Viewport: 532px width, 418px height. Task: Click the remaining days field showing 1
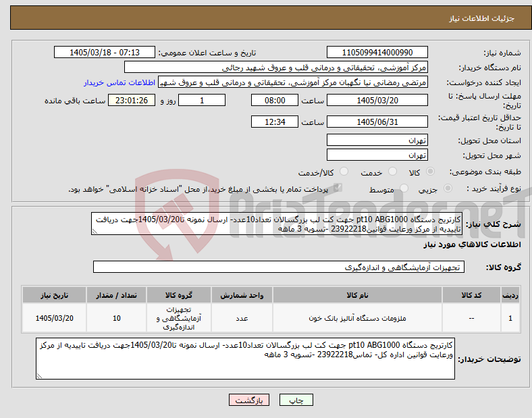202,100
